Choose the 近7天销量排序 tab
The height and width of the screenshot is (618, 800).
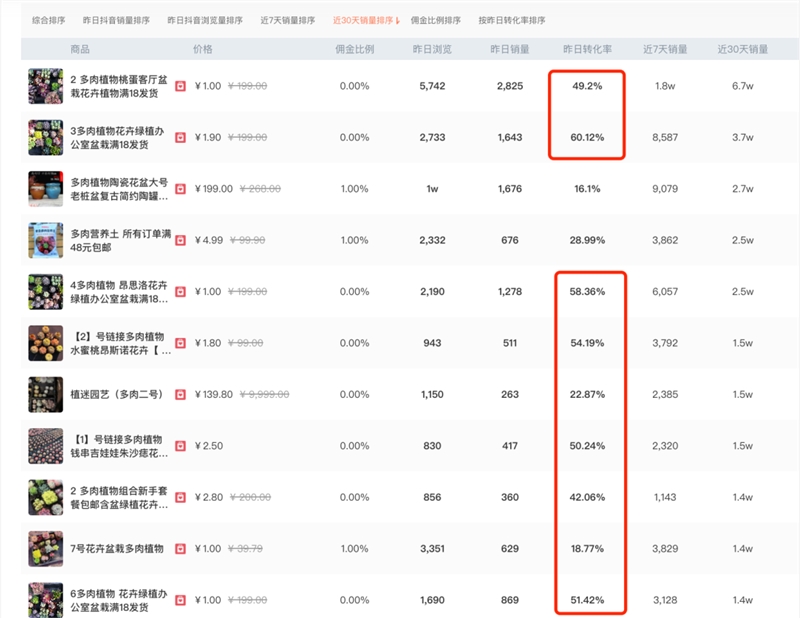287,20
